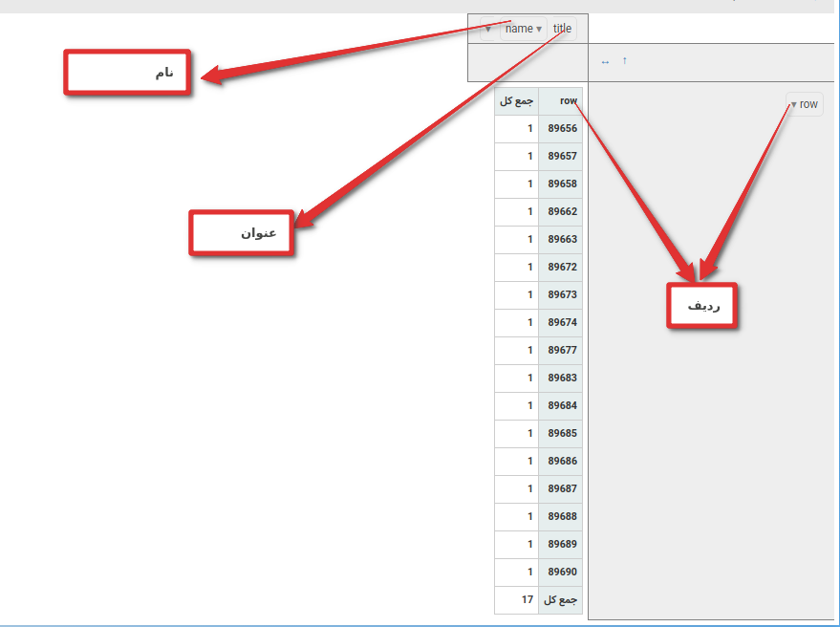Viewport: 840px width, 627px height.
Task: Click the row column header
Action: point(560,100)
